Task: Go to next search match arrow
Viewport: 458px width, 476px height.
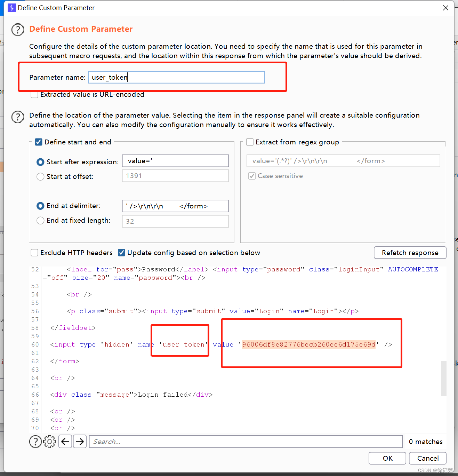Action: click(80, 442)
